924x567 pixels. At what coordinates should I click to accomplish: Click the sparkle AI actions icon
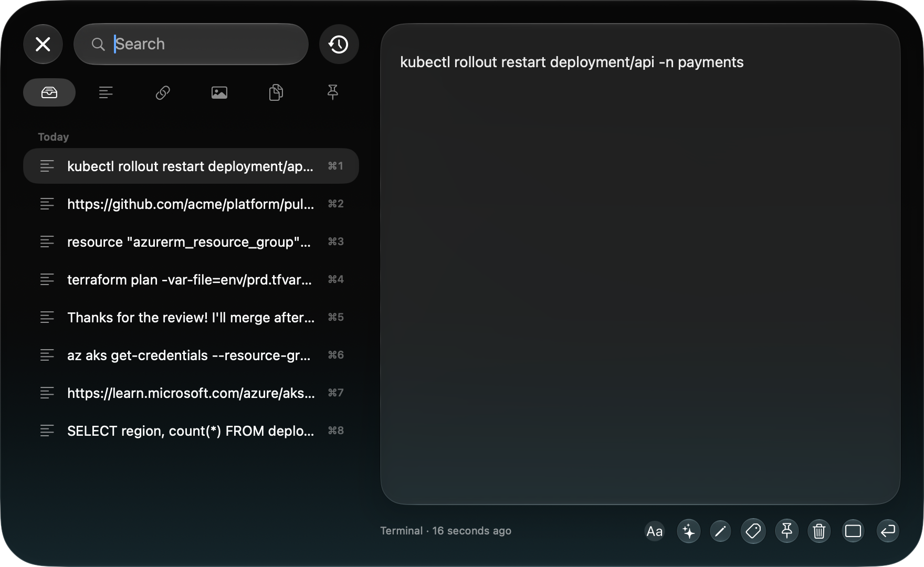point(688,531)
